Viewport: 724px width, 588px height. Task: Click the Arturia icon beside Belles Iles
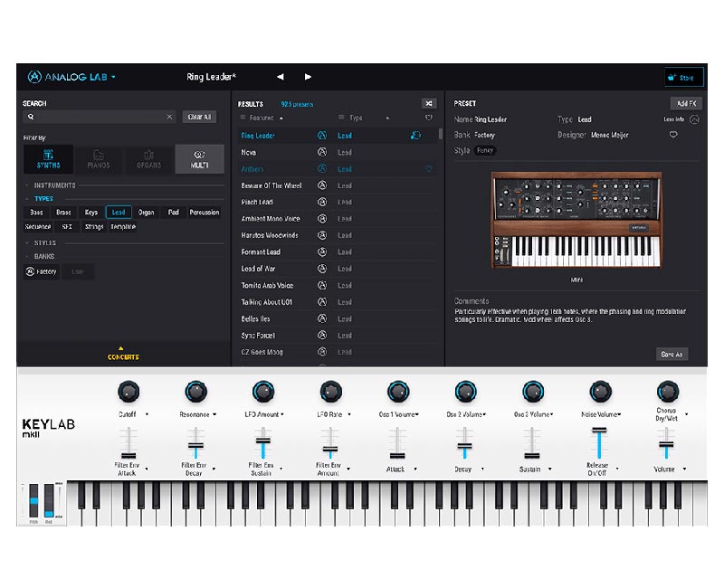322,318
